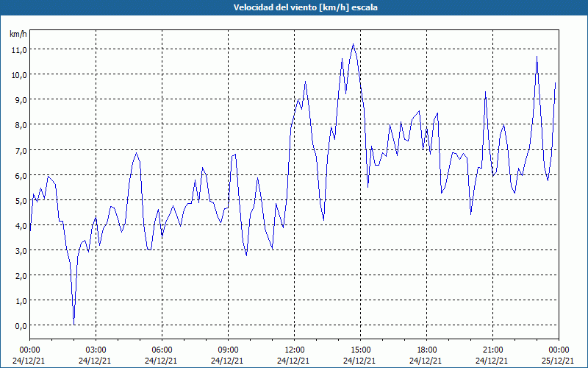This screenshot has height=368, width=588.
Task: Select the '11,0' y-axis value
Action: (21, 49)
